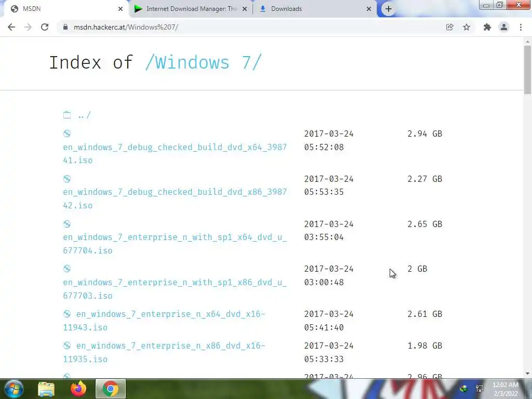Click the 2.27 GB size text
The width and height of the screenshot is (532, 399).
(x=425, y=179)
